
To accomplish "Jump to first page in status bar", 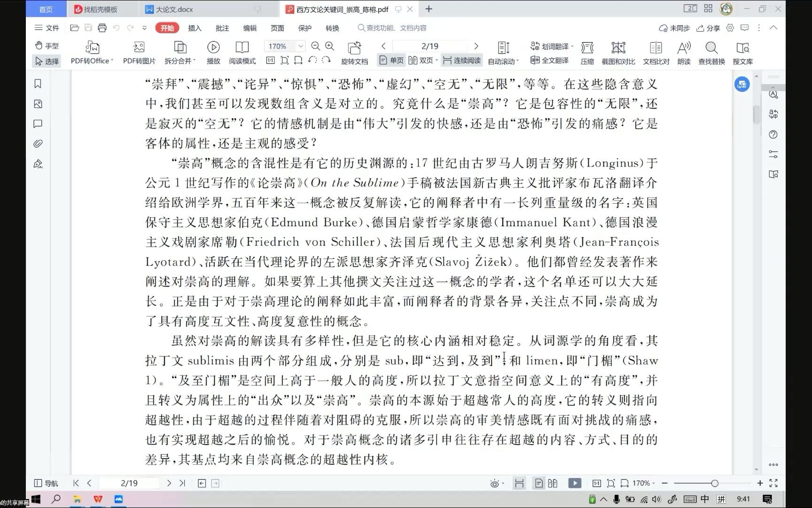I will [x=76, y=483].
